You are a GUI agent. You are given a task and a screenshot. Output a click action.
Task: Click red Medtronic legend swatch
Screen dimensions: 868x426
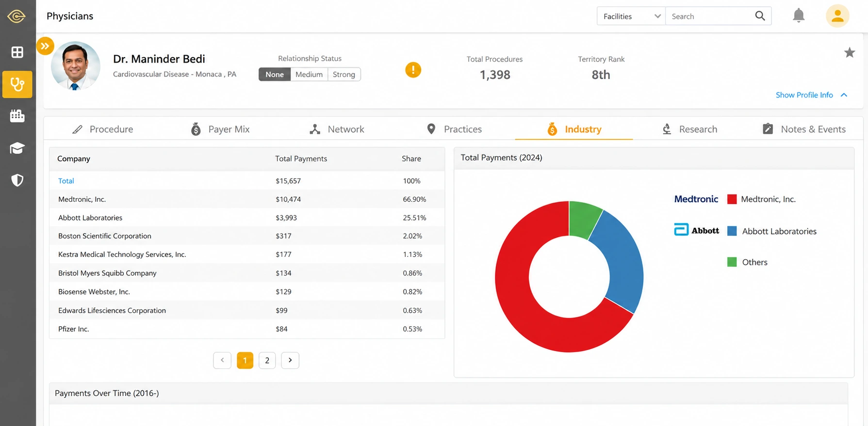pos(732,199)
